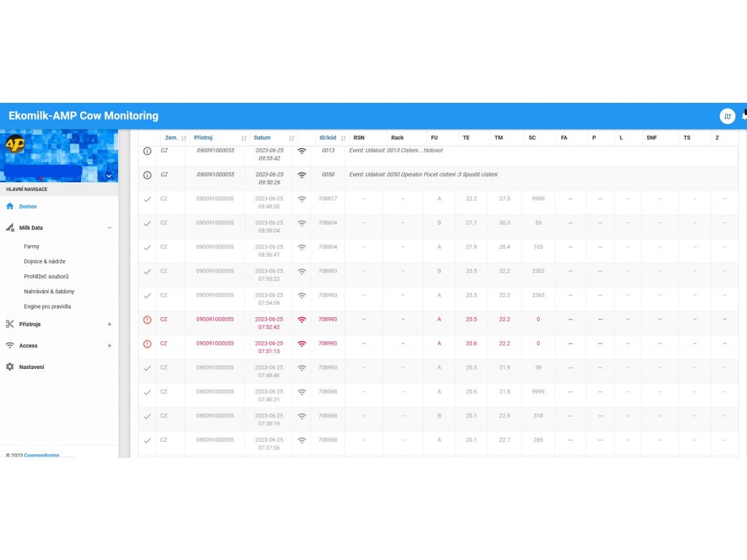
Task: Click the checkmark status icon on 08:58:04 row
Action: (x=147, y=223)
